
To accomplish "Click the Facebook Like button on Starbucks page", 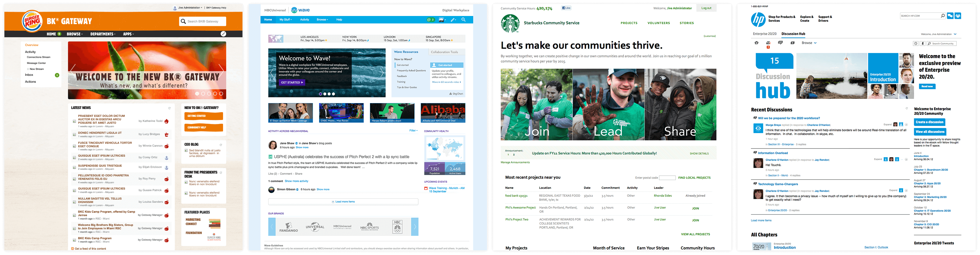I will tap(566, 8).
